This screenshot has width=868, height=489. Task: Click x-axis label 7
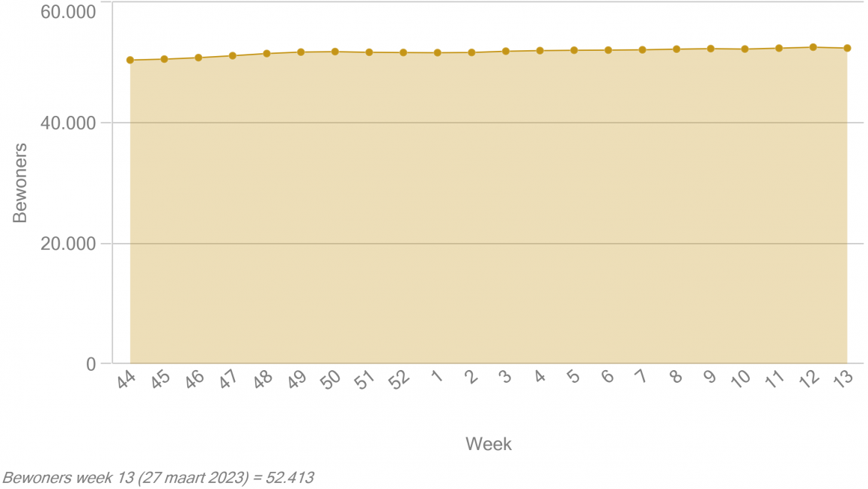pyautogui.click(x=641, y=377)
